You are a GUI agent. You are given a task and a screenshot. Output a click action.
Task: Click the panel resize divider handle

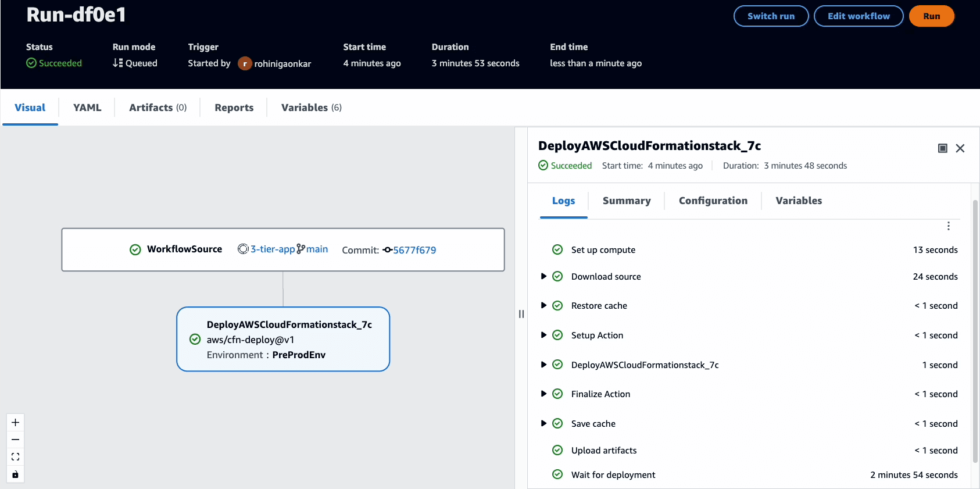(x=521, y=314)
